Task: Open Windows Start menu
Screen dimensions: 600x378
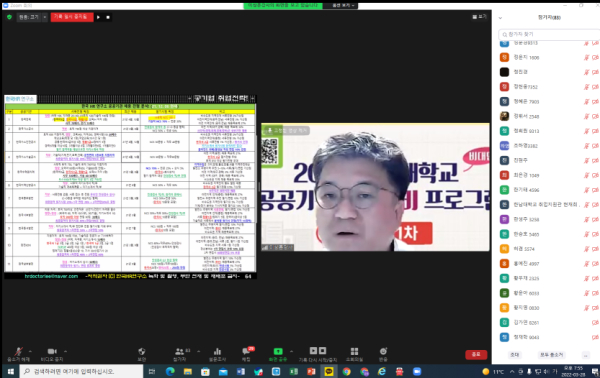Action: pyautogui.click(x=11, y=371)
